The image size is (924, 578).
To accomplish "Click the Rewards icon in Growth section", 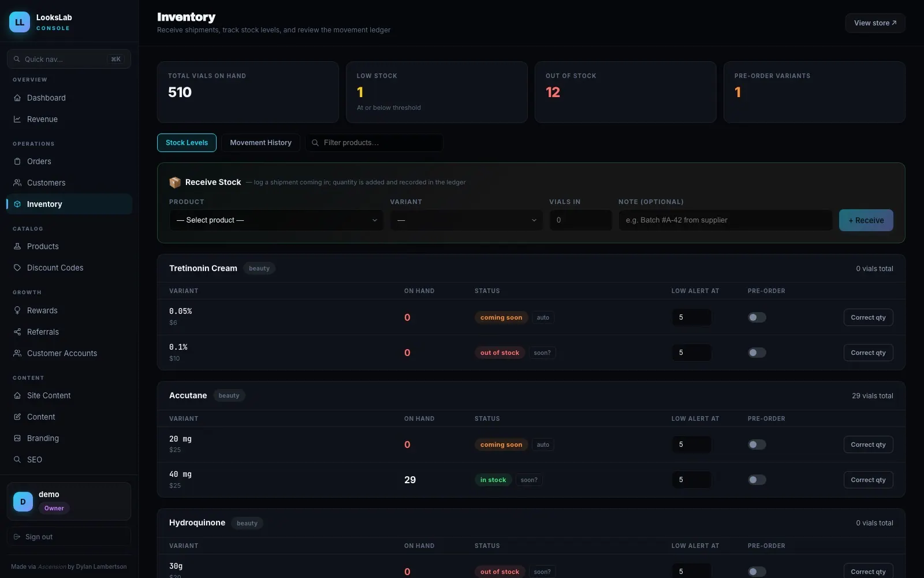I will (x=17, y=310).
